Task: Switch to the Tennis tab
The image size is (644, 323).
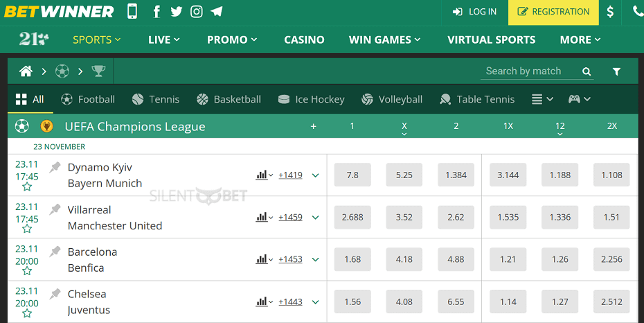Action: tap(156, 99)
